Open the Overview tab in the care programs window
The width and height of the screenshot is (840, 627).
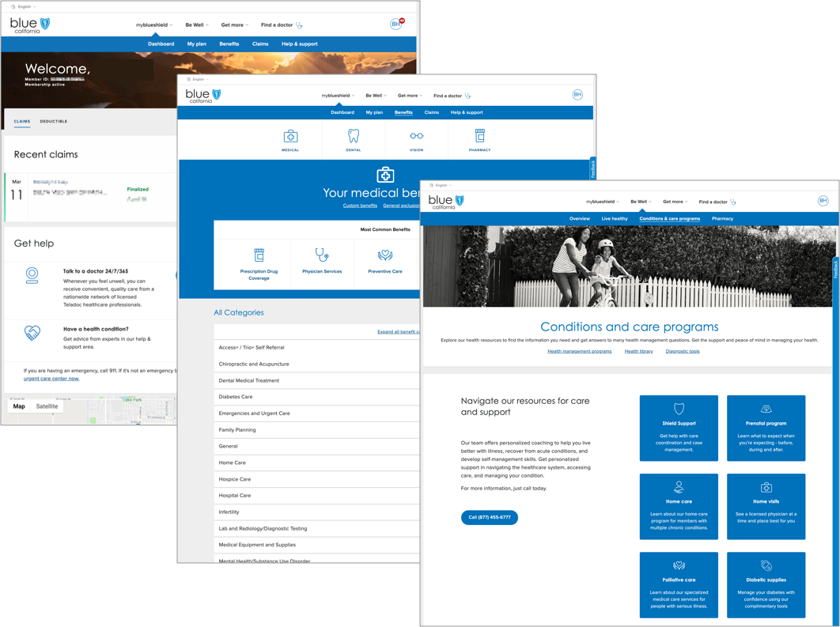(580, 218)
